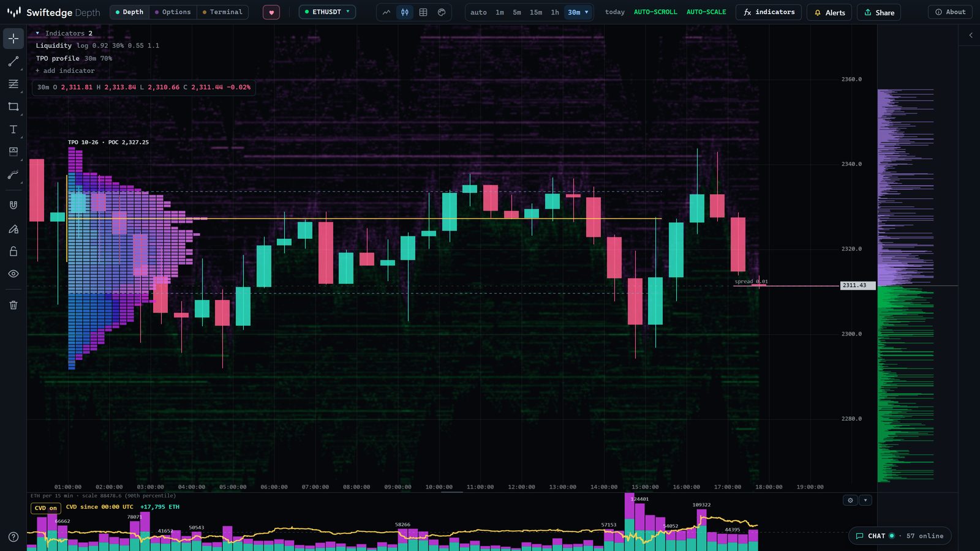
Task: Delete drawings with trash icon
Action: [13, 305]
